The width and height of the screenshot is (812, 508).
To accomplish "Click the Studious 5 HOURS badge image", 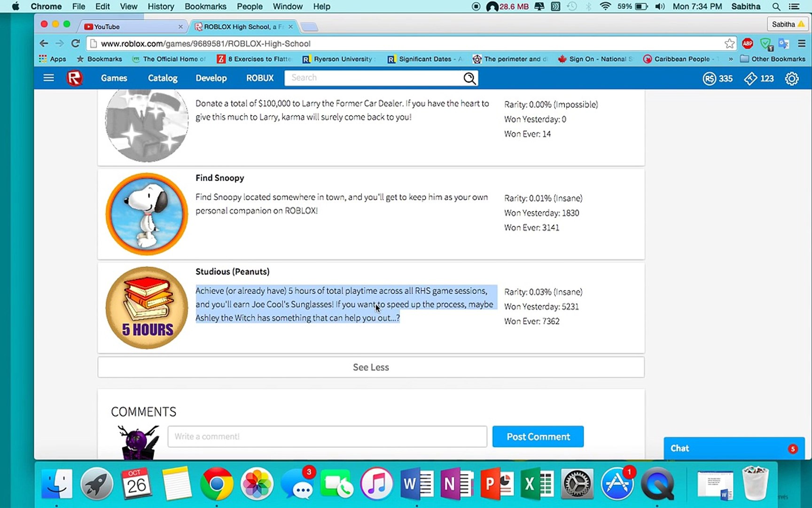I will coord(147,308).
